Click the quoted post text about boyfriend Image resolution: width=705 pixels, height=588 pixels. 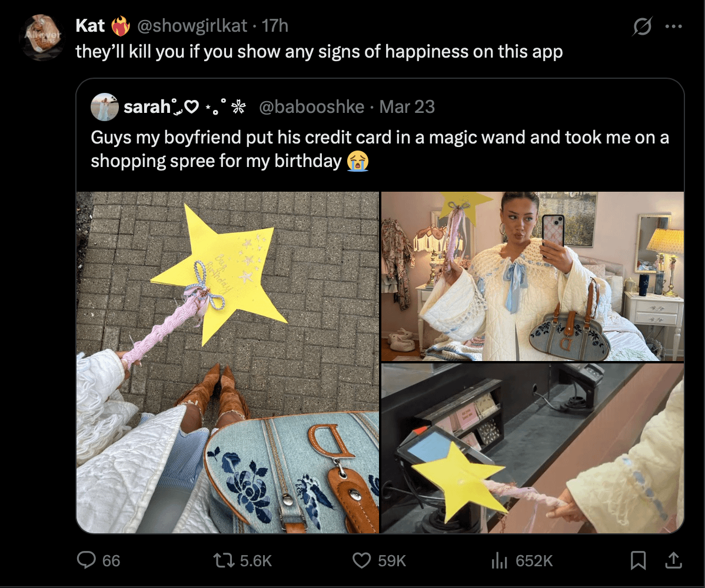(x=380, y=149)
